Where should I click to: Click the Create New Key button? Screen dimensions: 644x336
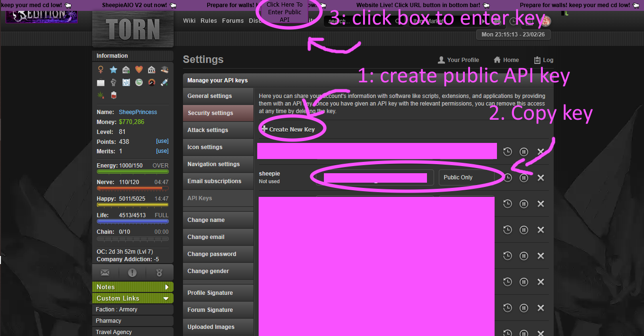pos(292,128)
